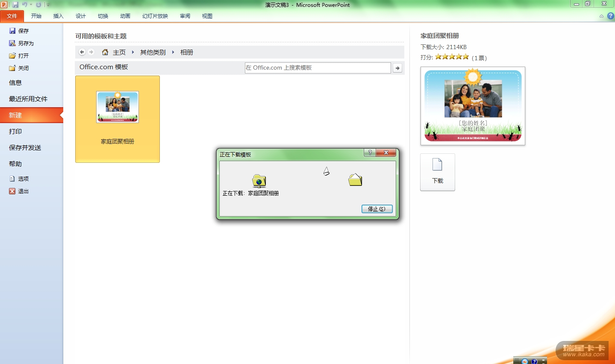Click the 下载大小: 2114KB text
Image resolution: width=615 pixels, height=364 pixels.
pos(444,47)
